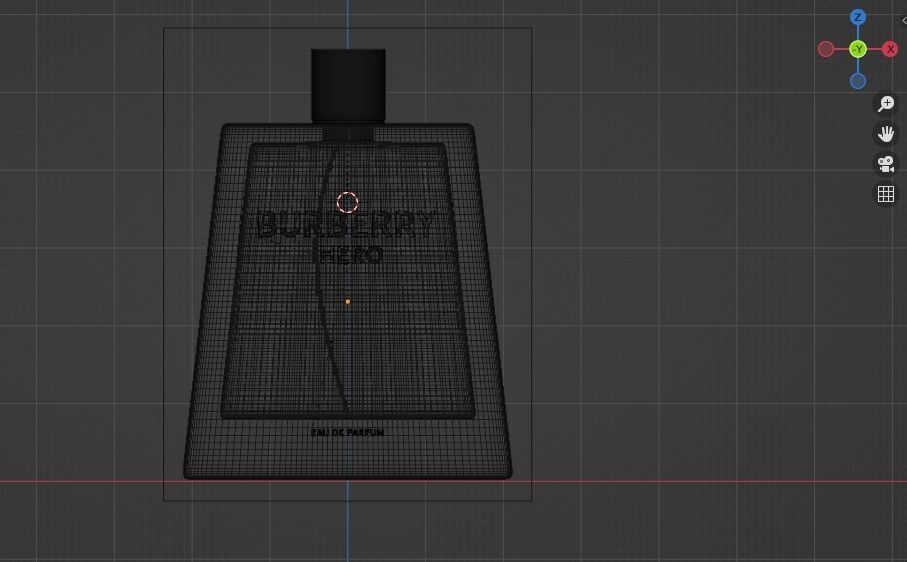This screenshot has height=562, width=907.
Task: Click the zoom magnifier viewport icon
Action: [886, 104]
